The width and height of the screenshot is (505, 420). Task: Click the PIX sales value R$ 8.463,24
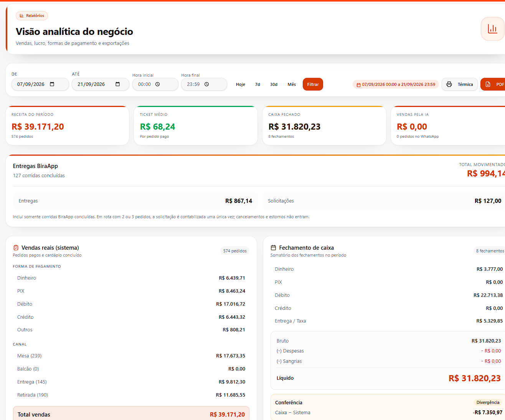(x=232, y=291)
